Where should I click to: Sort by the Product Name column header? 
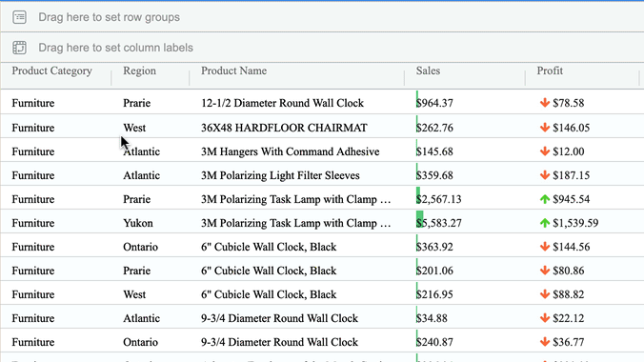(233, 71)
